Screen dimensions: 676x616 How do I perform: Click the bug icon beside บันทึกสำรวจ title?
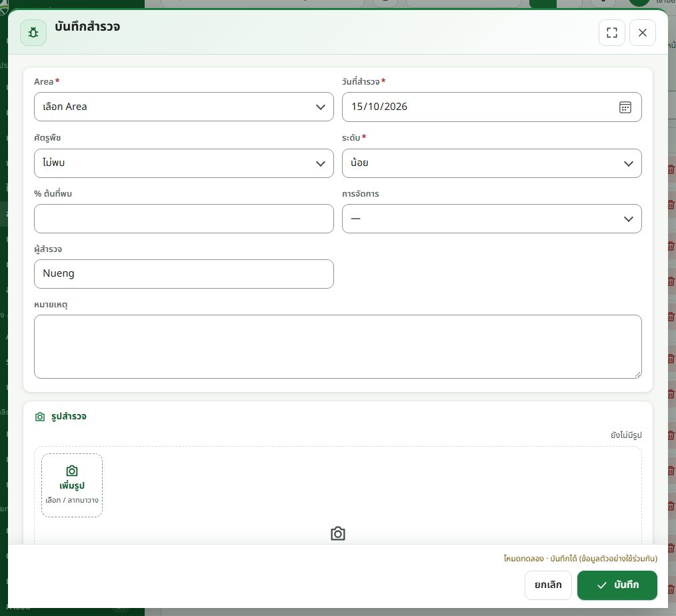(33, 33)
